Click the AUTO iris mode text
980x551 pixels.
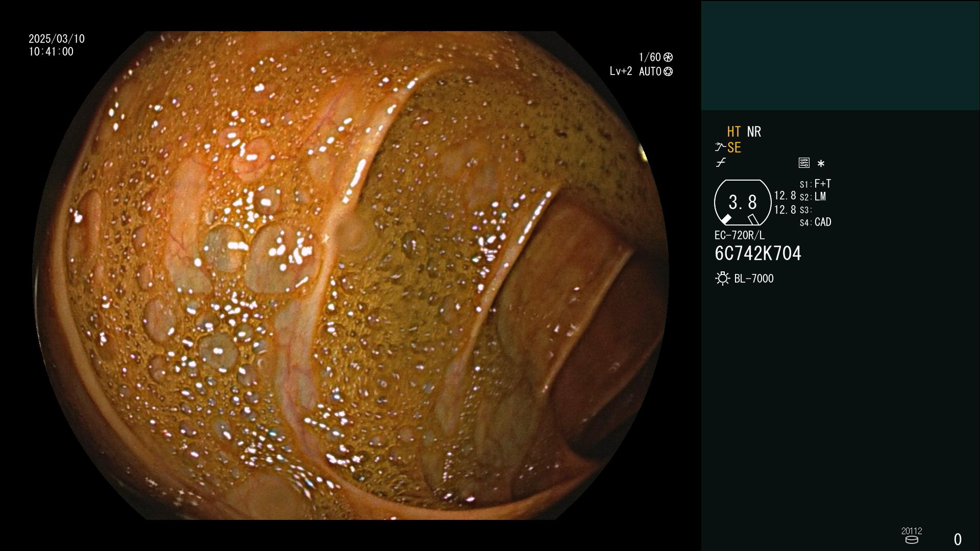point(650,71)
